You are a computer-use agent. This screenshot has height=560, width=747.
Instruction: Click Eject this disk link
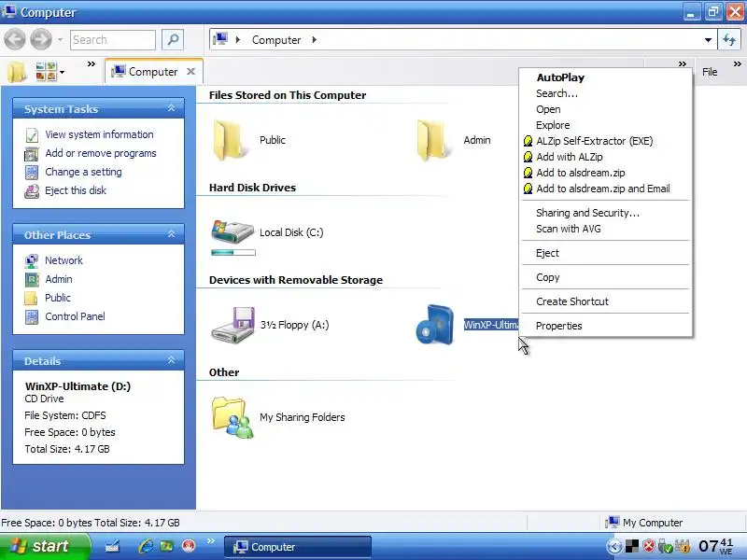76,190
